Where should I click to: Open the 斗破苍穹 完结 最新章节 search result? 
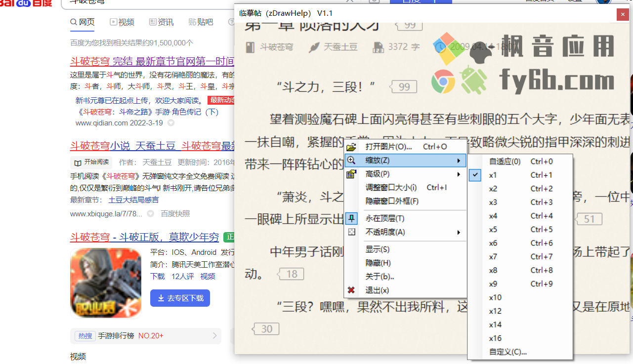click(x=152, y=62)
